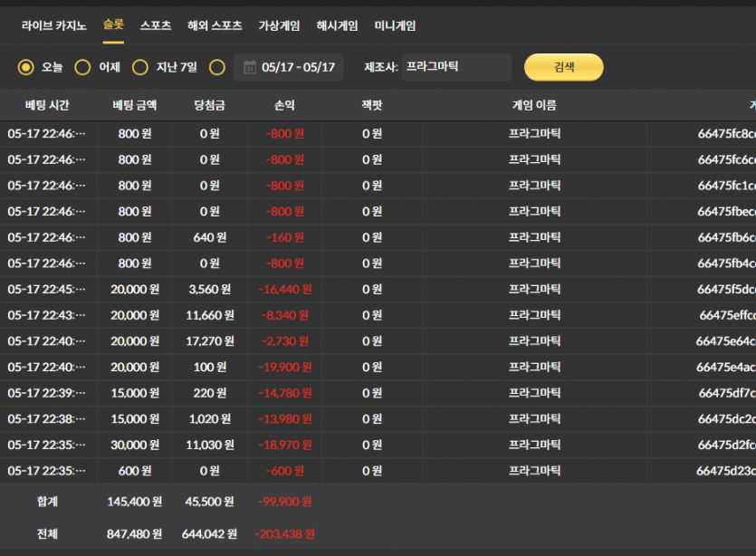This screenshot has height=556, width=756.
Task: Open the 해시게임 tab
Action: (337, 25)
